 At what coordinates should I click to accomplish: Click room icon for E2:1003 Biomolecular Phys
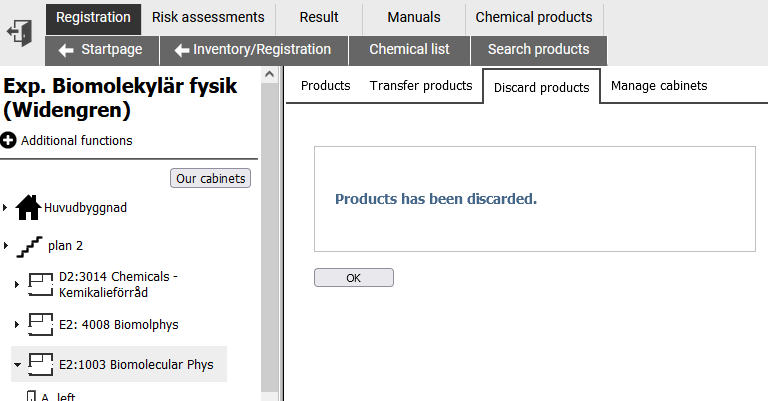point(40,364)
